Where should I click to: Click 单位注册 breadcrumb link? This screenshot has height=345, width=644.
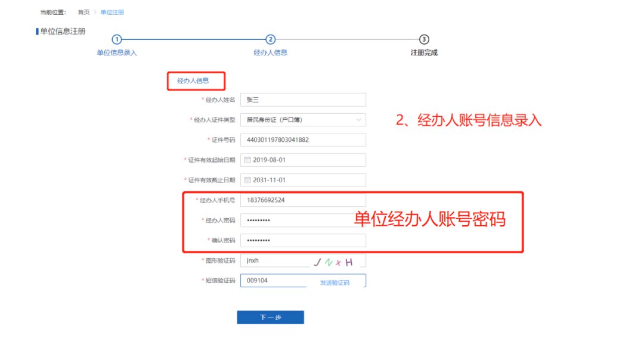(x=112, y=13)
